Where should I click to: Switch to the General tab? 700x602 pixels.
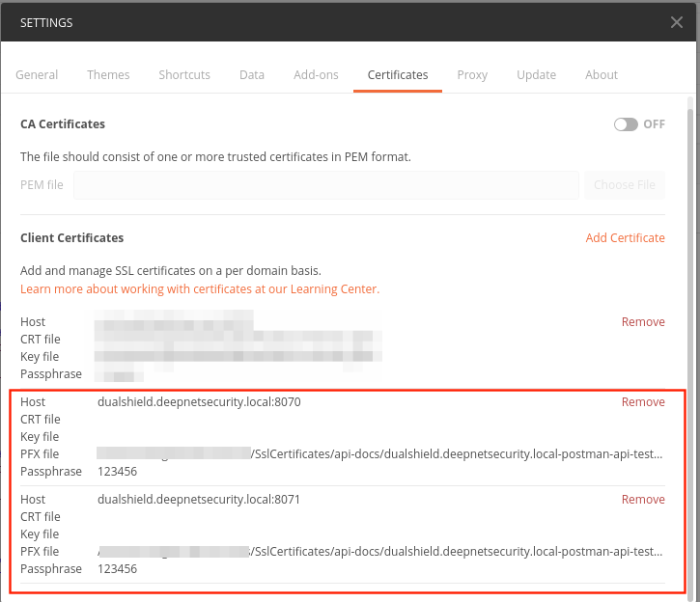click(37, 75)
